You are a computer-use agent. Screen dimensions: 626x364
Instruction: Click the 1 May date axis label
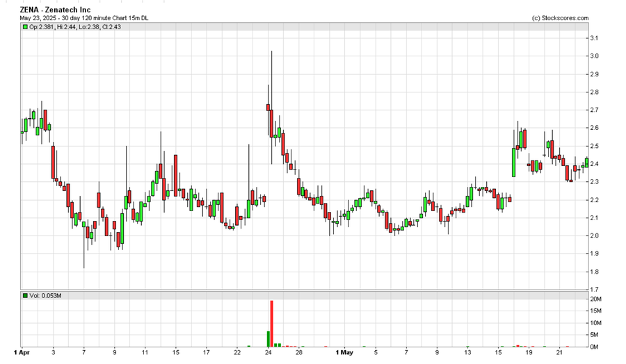(344, 352)
